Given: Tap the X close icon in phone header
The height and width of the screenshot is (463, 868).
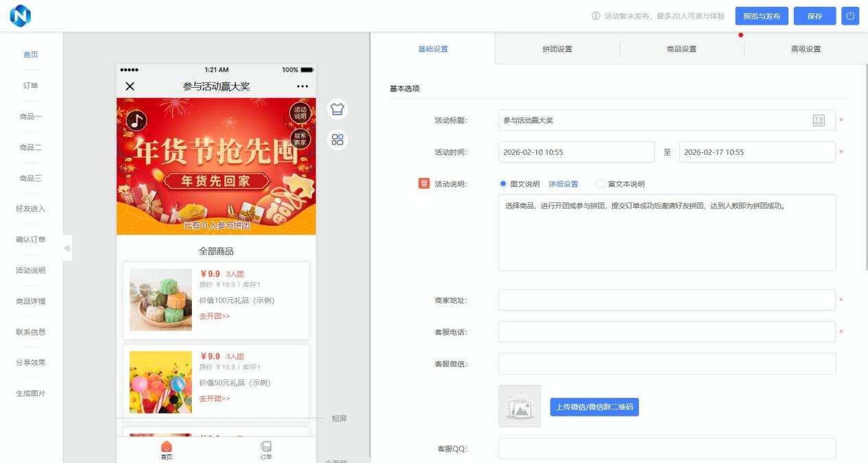Looking at the screenshot, I should click(x=130, y=86).
